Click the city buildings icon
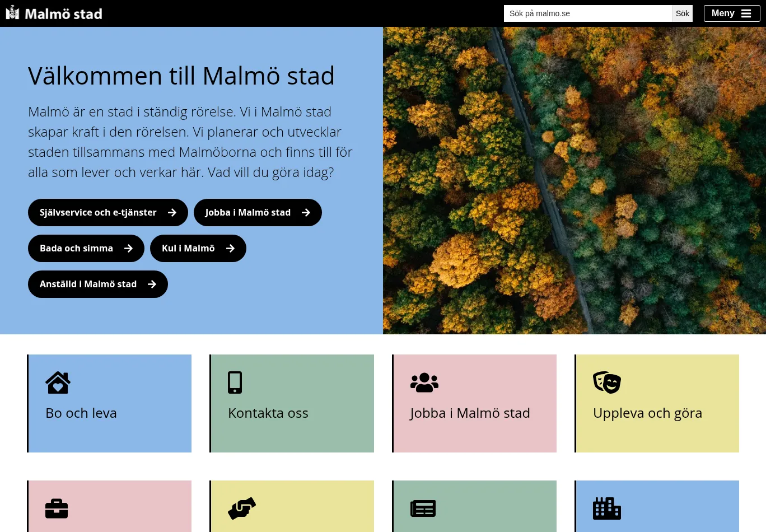This screenshot has height=532, width=766. tap(606, 508)
